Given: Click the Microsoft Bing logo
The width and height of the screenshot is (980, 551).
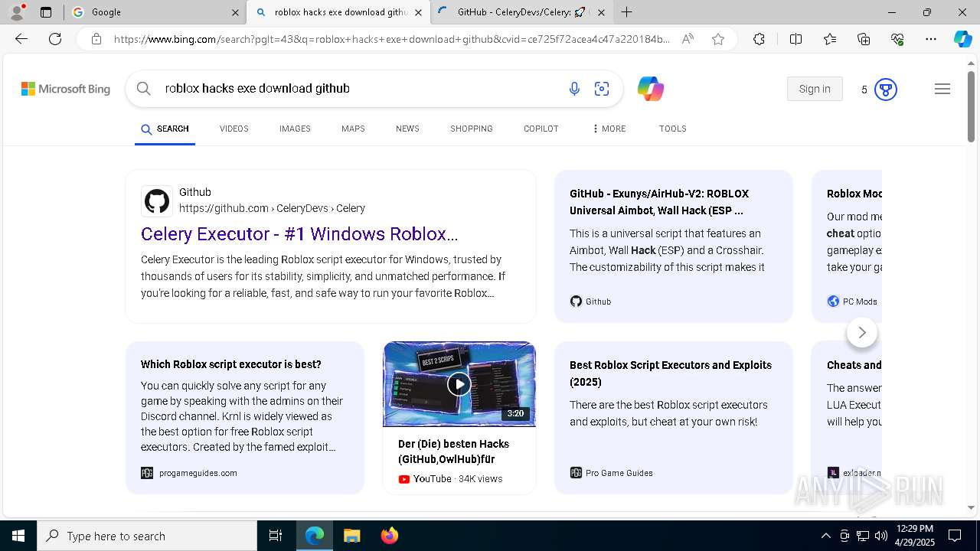Looking at the screenshot, I should pyautogui.click(x=66, y=90).
